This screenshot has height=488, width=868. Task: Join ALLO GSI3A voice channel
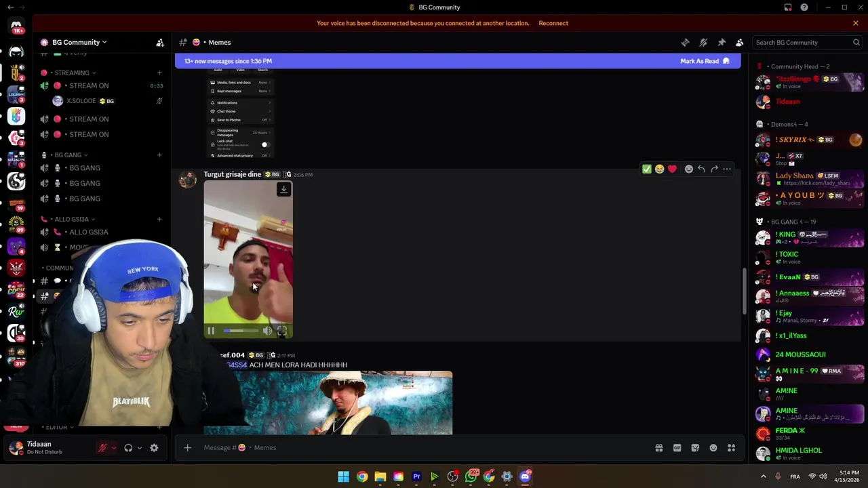[x=102, y=232]
